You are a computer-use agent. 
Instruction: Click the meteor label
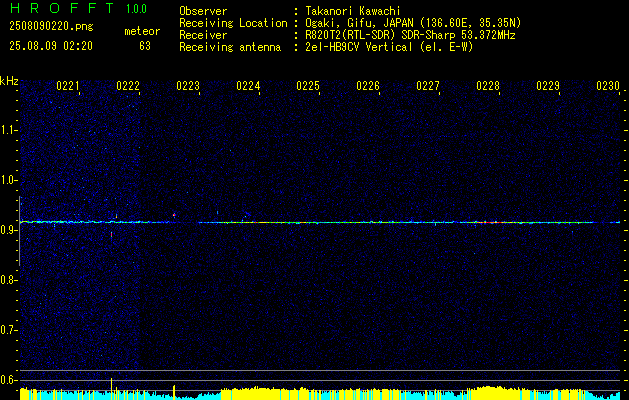(142, 31)
